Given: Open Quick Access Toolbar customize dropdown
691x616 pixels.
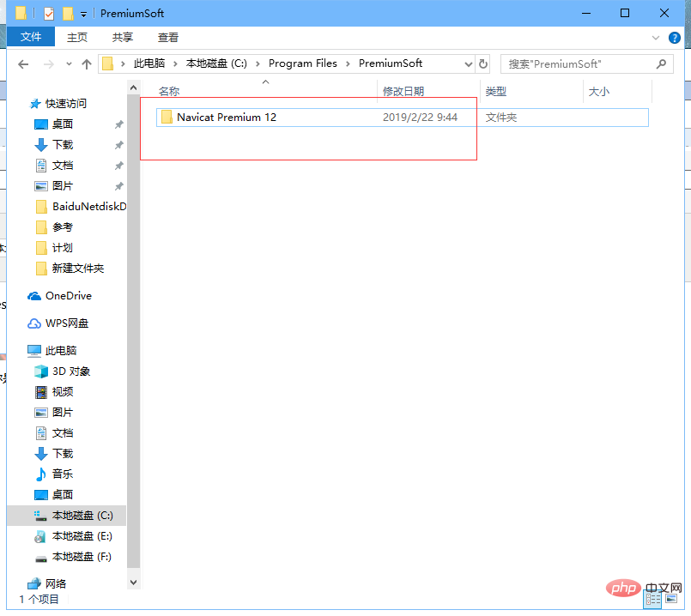Looking at the screenshot, I should pyautogui.click(x=83, y=15).
